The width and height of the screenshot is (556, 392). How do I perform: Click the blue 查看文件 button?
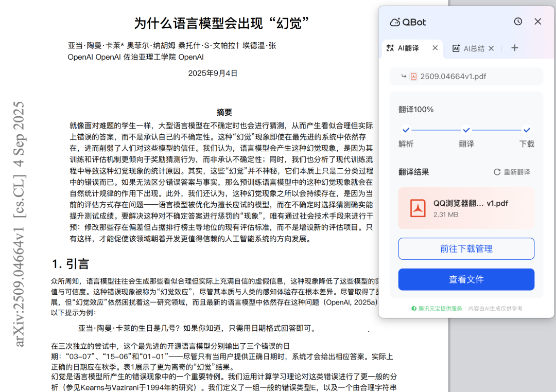tap(466, 279)
